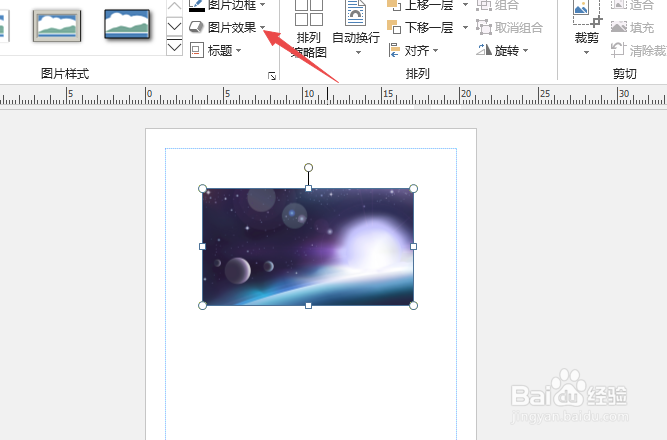Click the 排列缩略图 arrange thumbnails button
667x440 pixels.
point(309,30)
